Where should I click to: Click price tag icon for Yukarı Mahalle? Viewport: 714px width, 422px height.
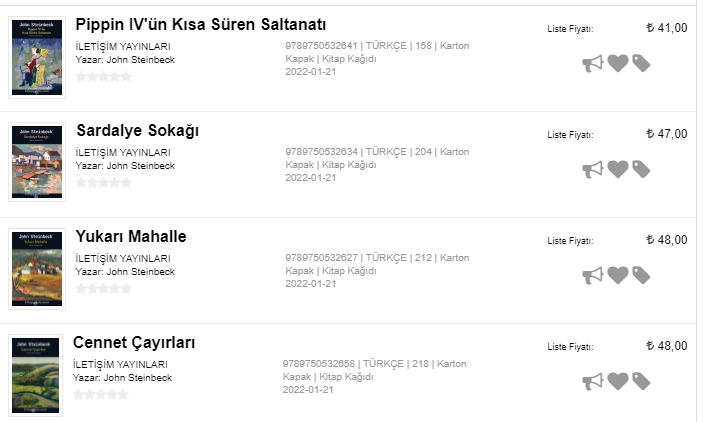point(641,275)
